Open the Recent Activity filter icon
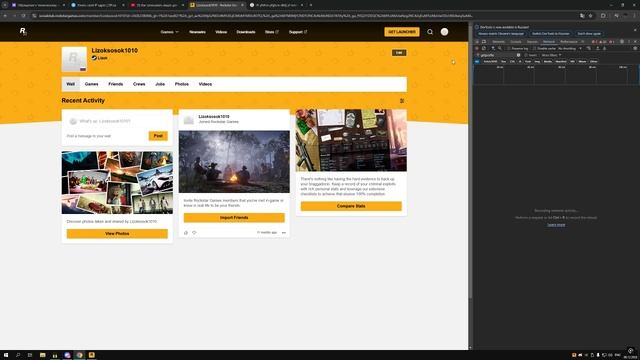 pyautogui.click(x=402, y=100)
